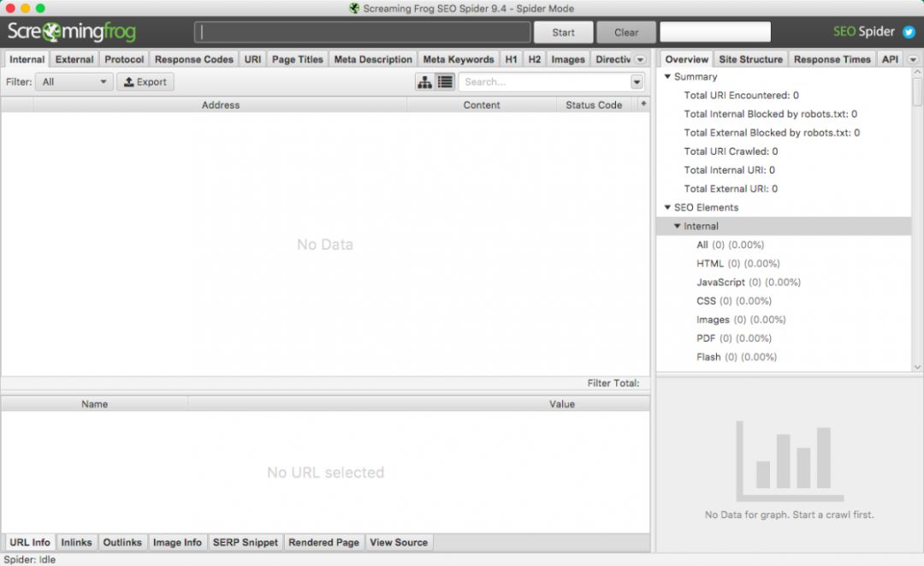
Task: Open the URI tab
Action: pos(252,60)
